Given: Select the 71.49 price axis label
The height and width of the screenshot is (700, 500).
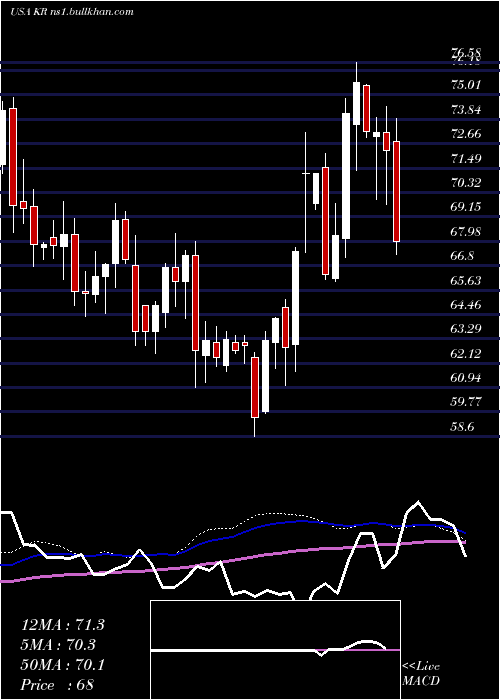Looking at the screenshot, I should point(467,158).
